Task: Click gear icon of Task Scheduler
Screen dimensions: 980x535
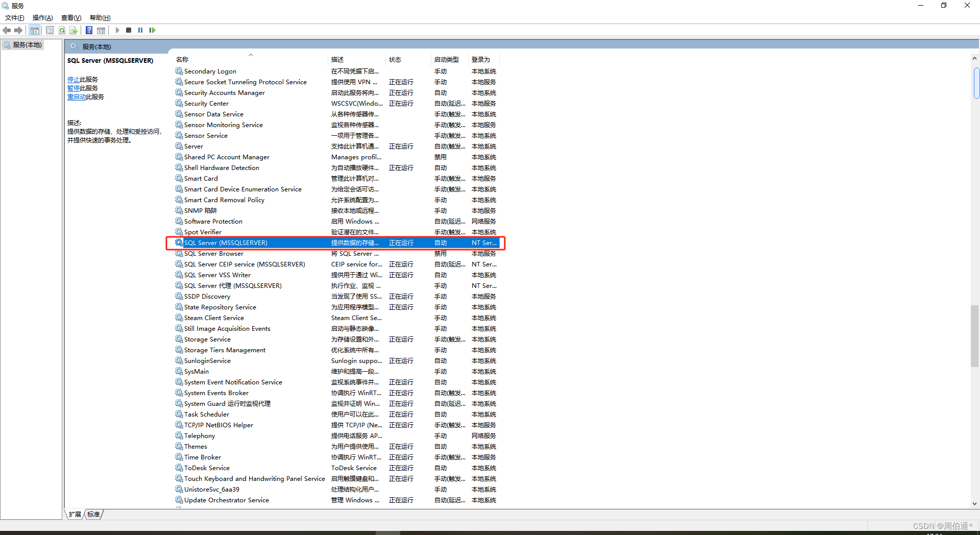Action: coord(179,414)
